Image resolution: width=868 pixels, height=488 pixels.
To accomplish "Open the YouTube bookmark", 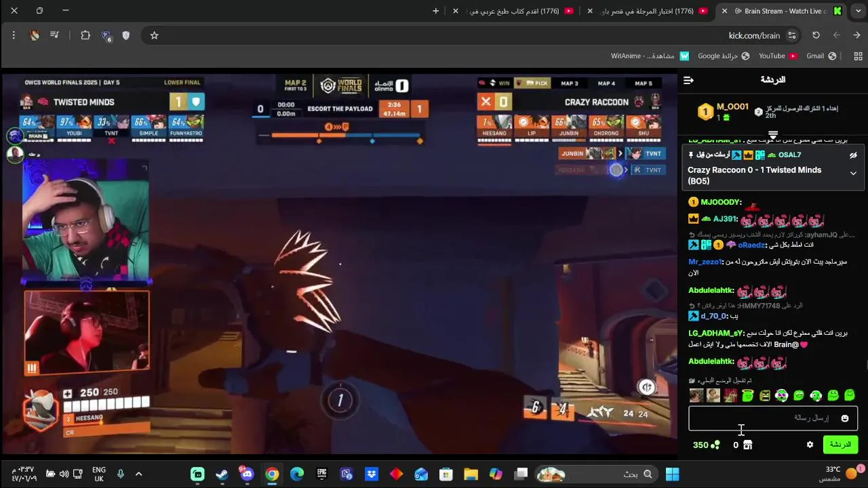I will (x=778, y=56).
